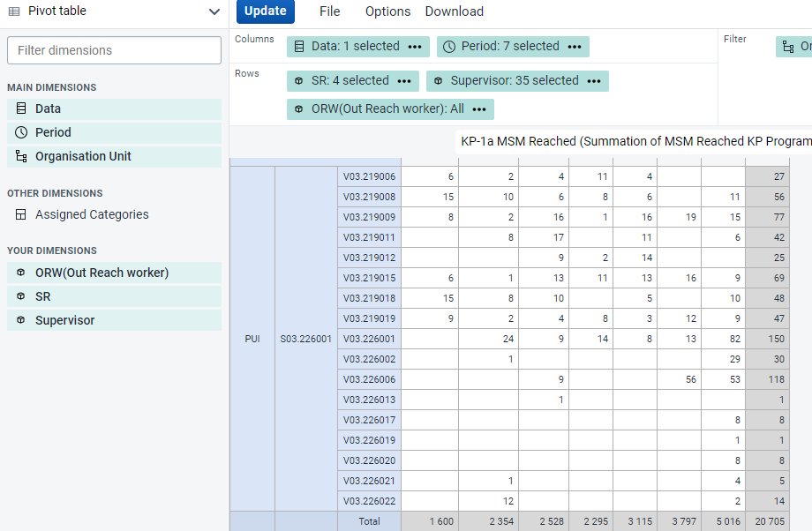Open the Download menu
Screen dimensions: 812x531
coord(455,11)
